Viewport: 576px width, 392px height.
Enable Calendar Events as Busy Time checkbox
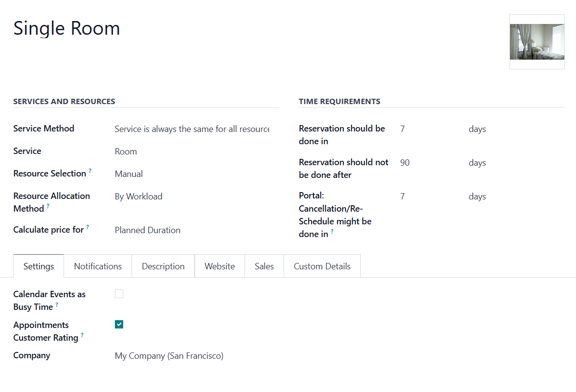[119, 294]
